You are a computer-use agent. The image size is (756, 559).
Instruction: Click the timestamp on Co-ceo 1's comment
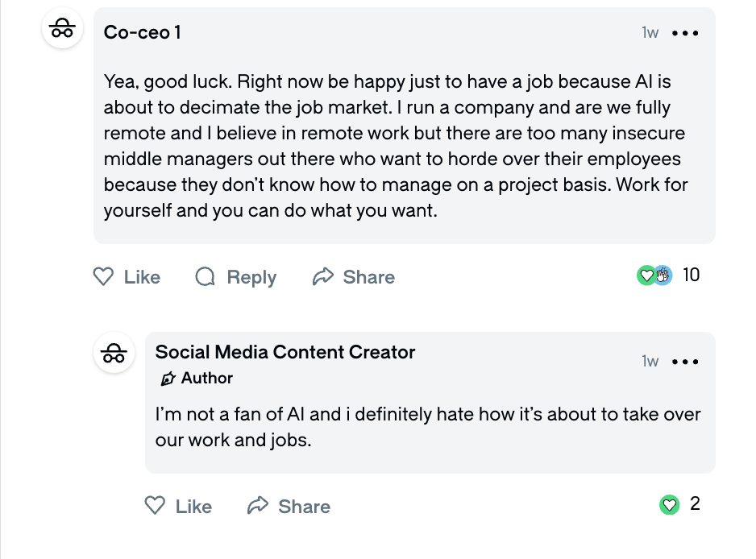click(x=650, y=33)
